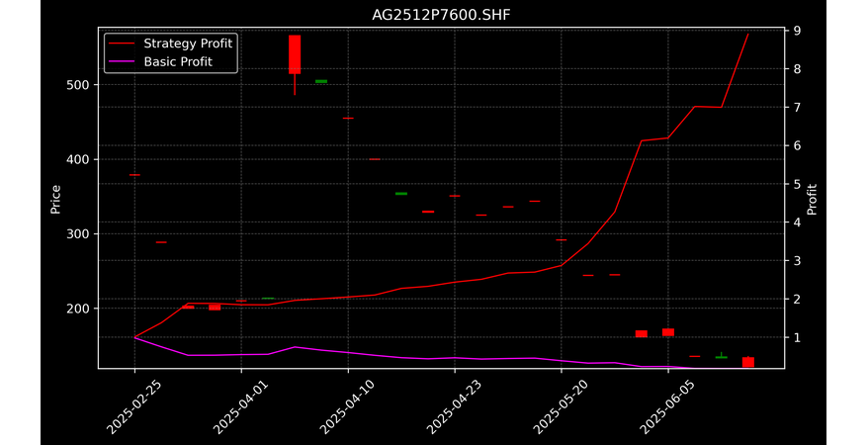Select the Strategy Profit legend entry
The image size is (868, 445).
[x=170, y=44]
